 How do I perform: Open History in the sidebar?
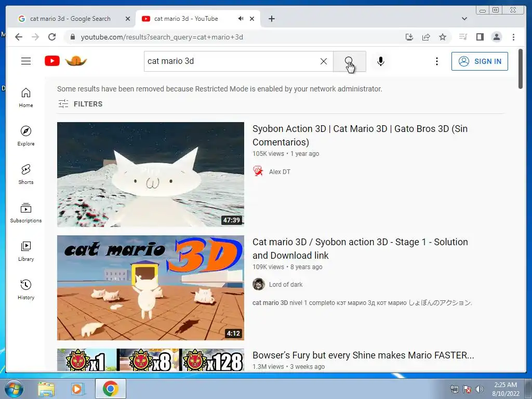coord(26,289)
